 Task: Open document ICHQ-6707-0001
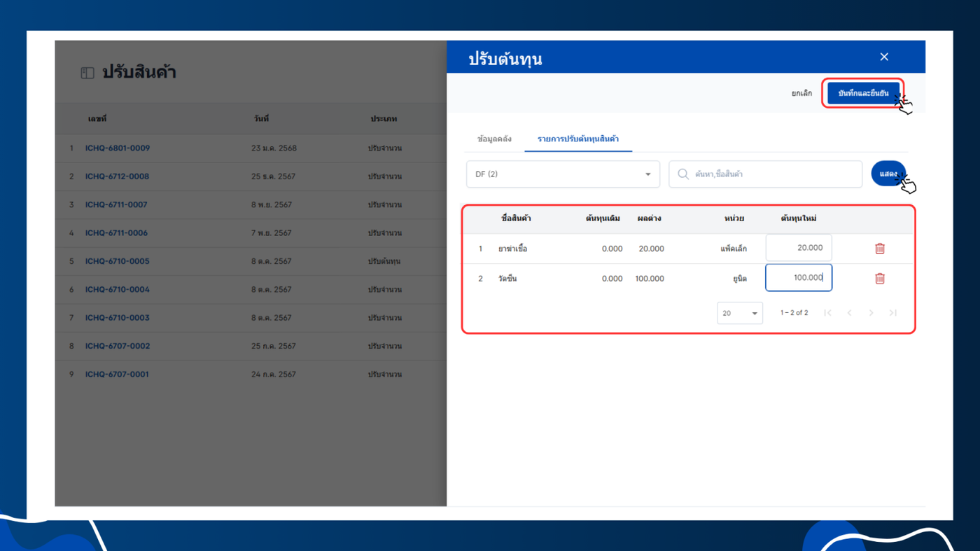(117, 374)
